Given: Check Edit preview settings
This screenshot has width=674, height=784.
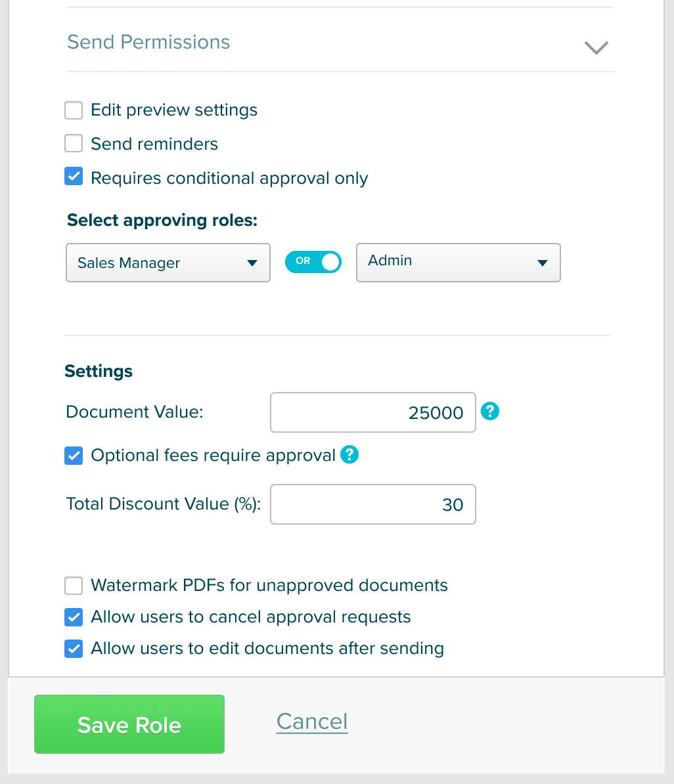Looking at the screenshot, I should (x=74, y=110).
